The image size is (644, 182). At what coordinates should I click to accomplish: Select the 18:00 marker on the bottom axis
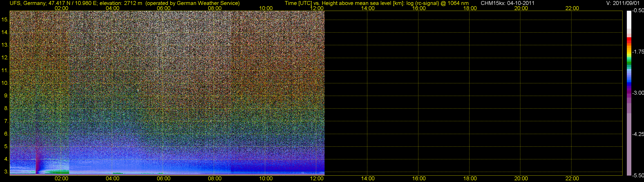(470, 179)
